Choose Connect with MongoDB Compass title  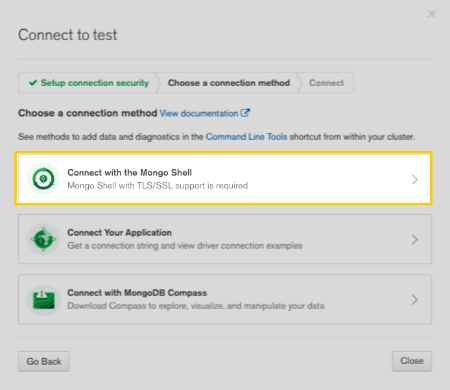[137, 293]
